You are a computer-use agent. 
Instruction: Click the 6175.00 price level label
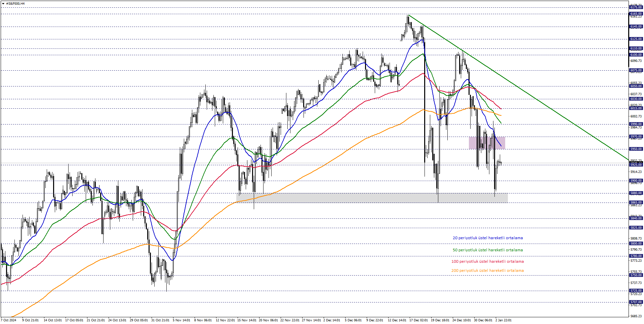click(636, 7)
